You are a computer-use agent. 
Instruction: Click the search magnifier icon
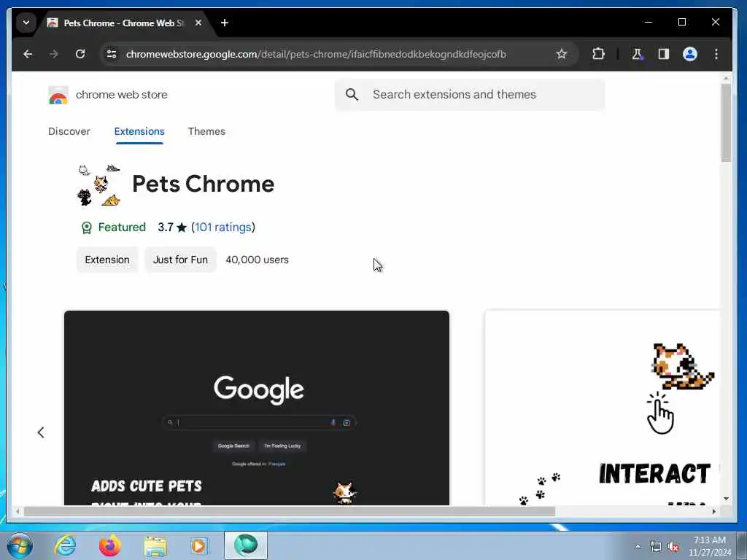click(352, 94)
